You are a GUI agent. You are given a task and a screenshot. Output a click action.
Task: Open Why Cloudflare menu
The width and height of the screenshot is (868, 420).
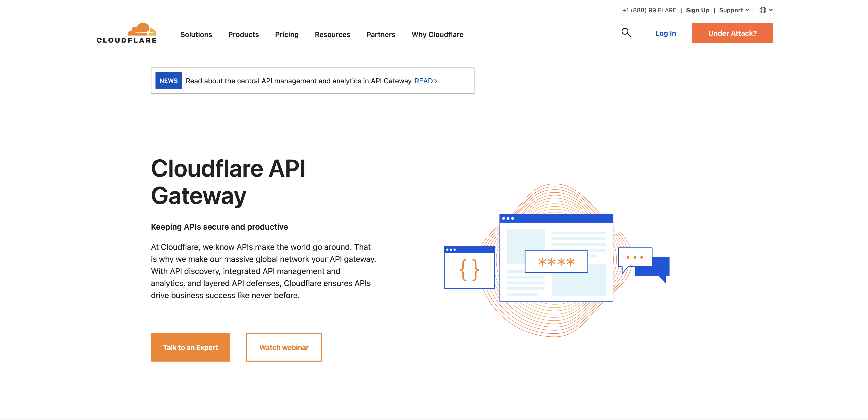pos(437,34)
